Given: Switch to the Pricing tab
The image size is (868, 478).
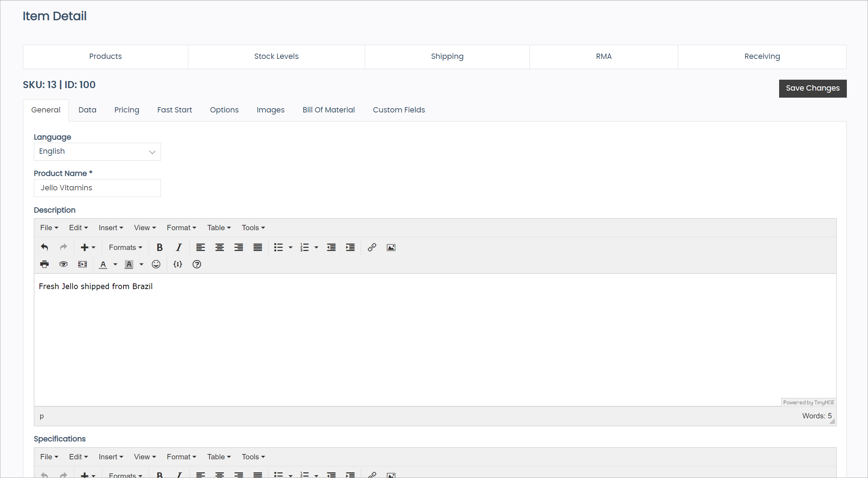Looking at the screenshot, I should 127,110.
